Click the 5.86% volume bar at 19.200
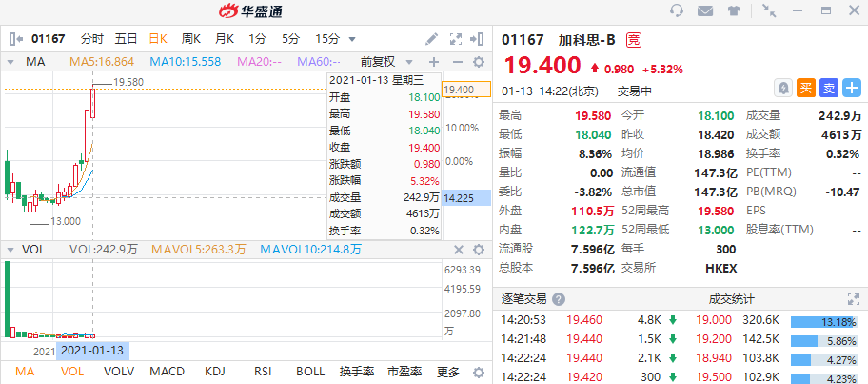Viewport: 868px width, 384px height. (x=824, y=340)
